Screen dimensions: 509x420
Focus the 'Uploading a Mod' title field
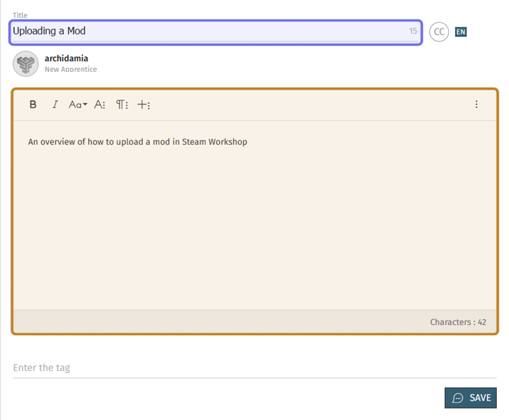tap(209, 31)
